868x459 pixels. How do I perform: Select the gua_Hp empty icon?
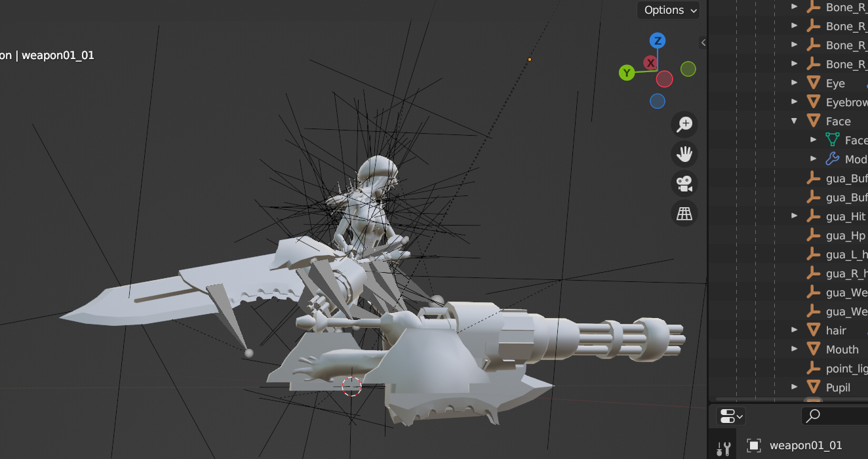[x=814, y=235]
